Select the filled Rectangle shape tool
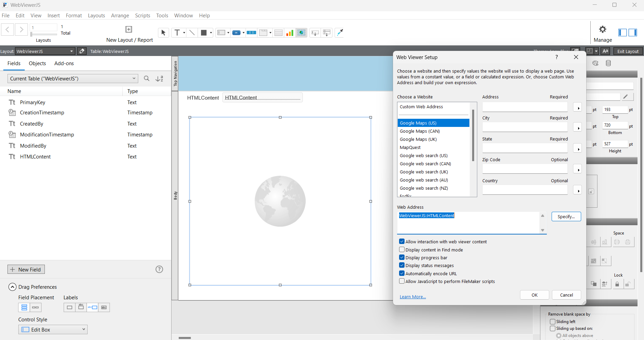Viewport: 644px width, 340px height. (x=204, y=33)
